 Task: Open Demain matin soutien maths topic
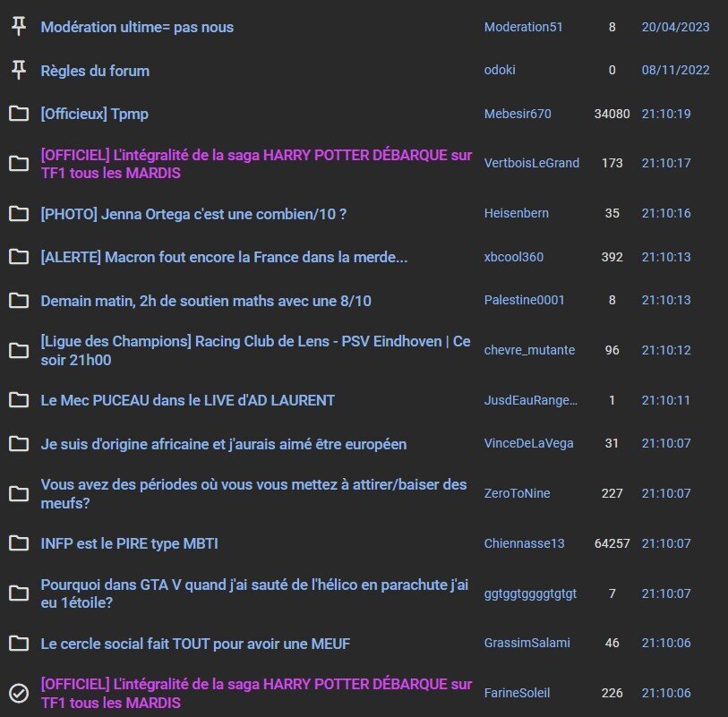pyautogui.click(x=206, y=301)
